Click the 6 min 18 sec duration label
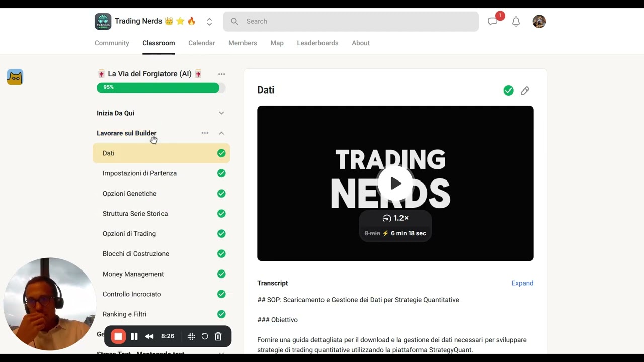 (409, 233)
